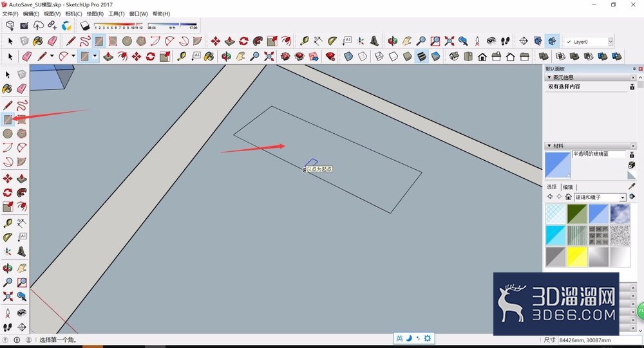Image resolution: width=644 pixels, height=348 pixels.
Task: Open the 绘图(R) menu
Action: 95,14
